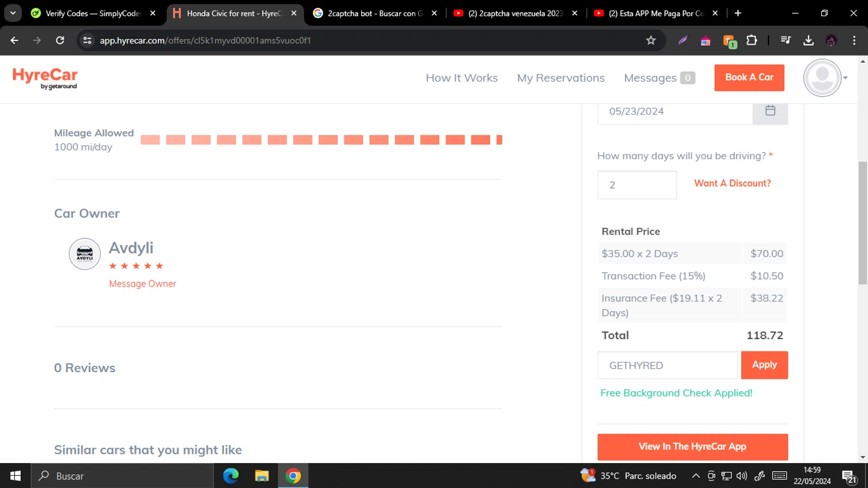
Task: Click the taskbar Buscar search box
Action: coord(122,476)
